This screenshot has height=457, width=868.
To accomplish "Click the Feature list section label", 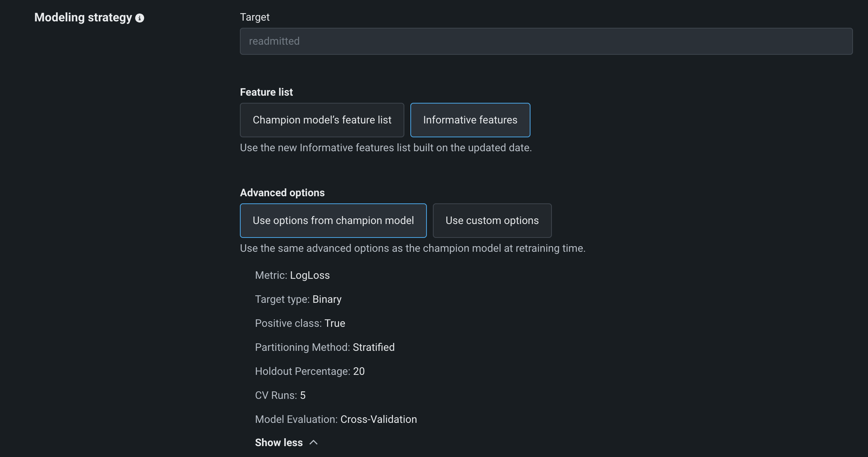I will pos(266,92).
